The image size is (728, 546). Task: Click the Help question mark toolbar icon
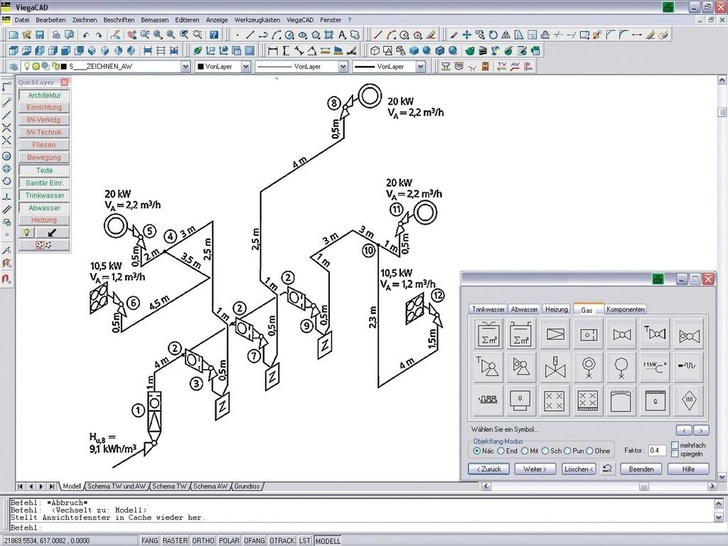click(214, 35)
